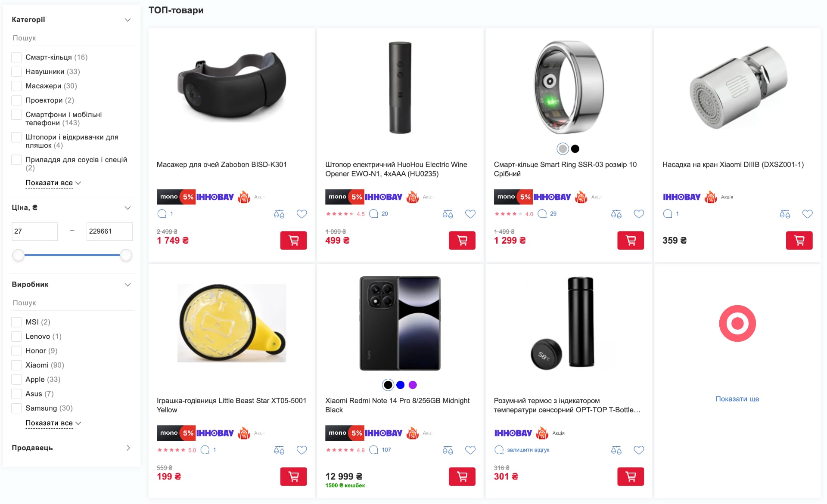Add Zabobon eye massager to cart
827x504 pixels.
pos(293,241)
